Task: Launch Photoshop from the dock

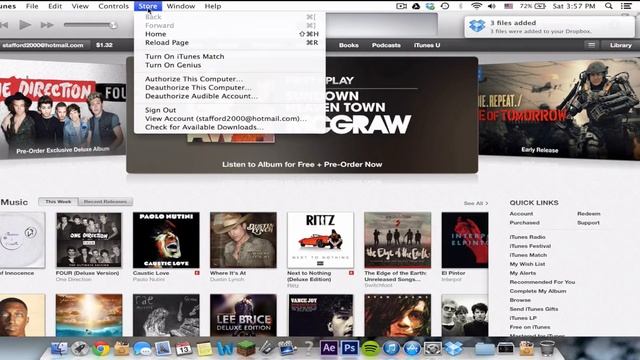Action: (350, 348)
